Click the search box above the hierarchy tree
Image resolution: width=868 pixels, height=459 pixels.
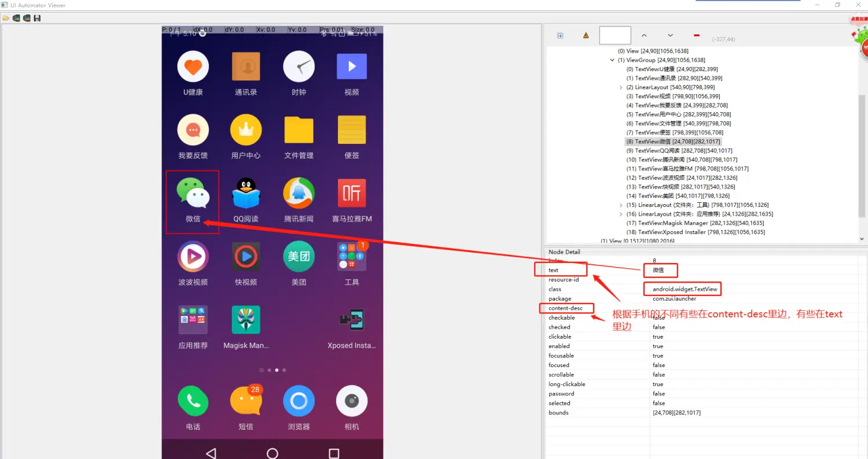615,35
